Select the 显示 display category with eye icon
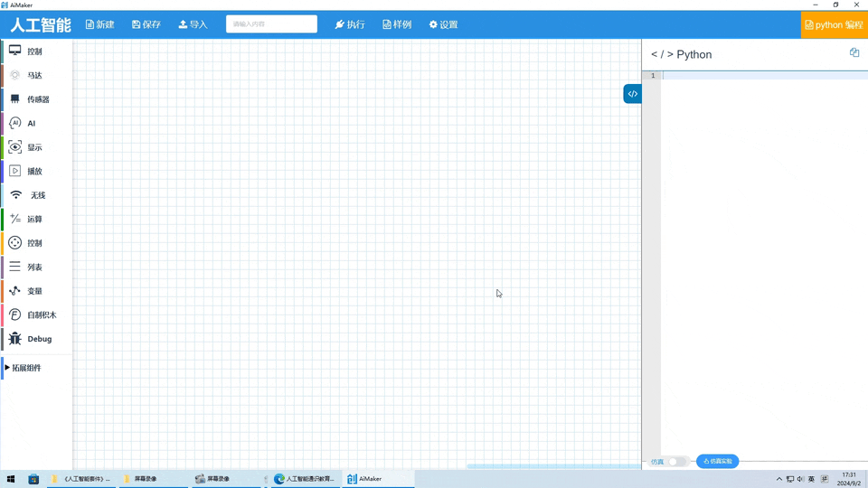868x488 pixels. (x=34, y=147)
